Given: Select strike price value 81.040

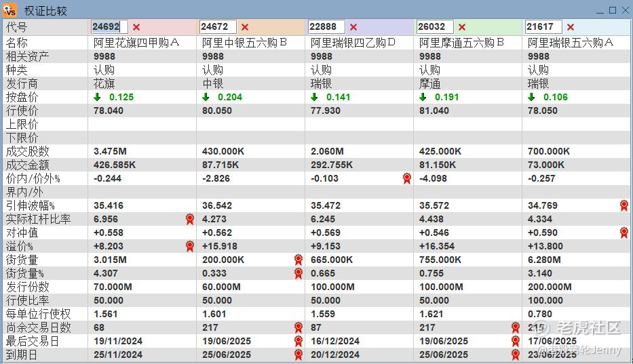Looking at the screenshot, I should pos(434,110).
